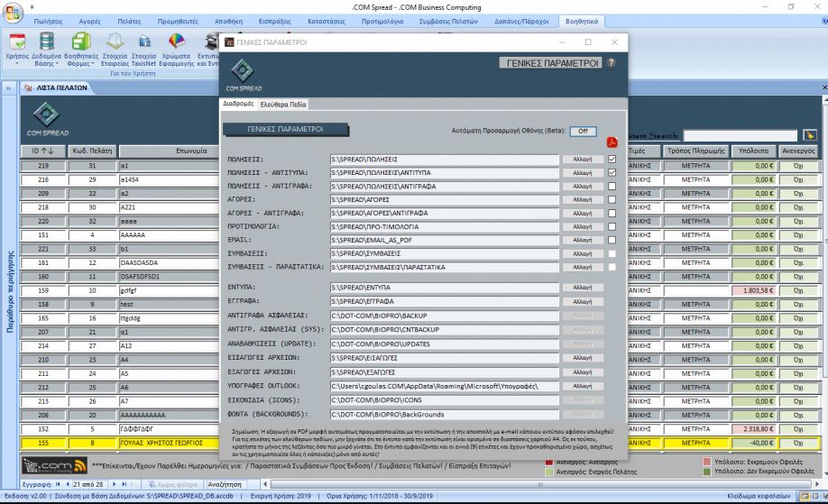Open the Συμβάσεις Πελατών ribbon tab
Screen dimensions: 828x504
448,22
